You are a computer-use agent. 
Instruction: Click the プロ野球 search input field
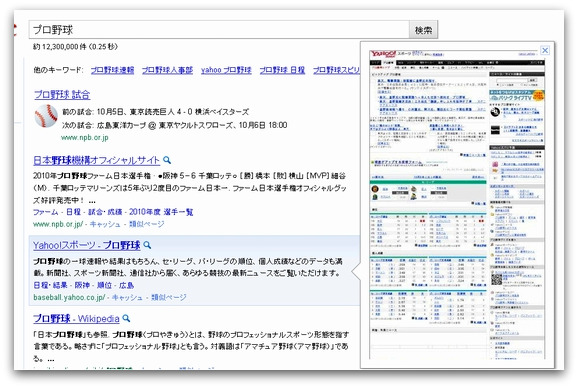click(219, 30)
